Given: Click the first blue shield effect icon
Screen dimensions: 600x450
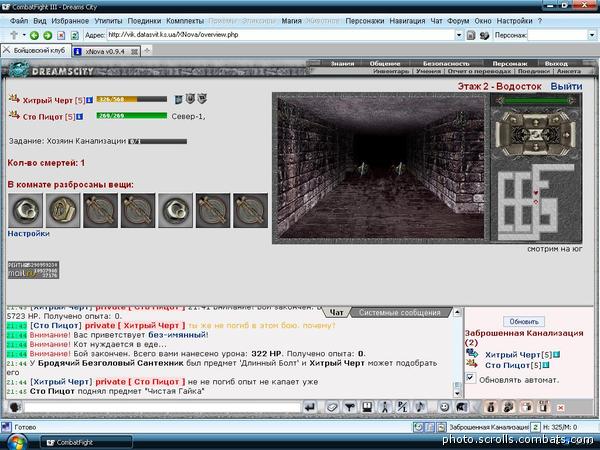Looking at the screenshot, I should click(178, 99).
